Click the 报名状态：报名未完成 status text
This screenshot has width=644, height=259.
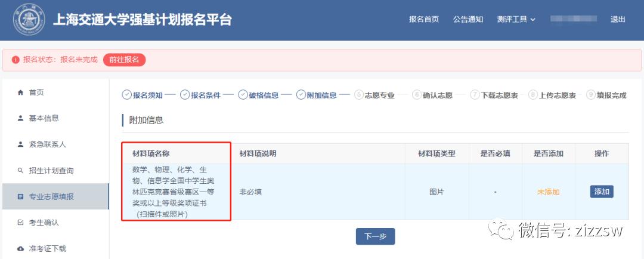[60, 60]
